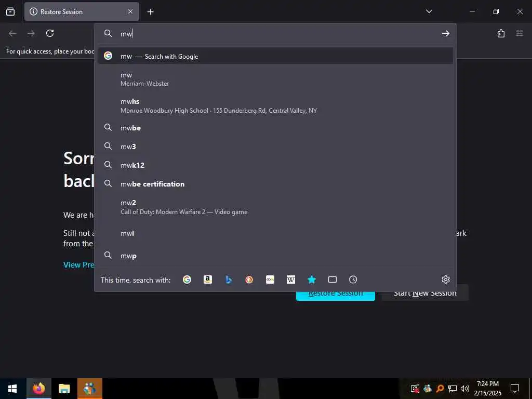Go back one page
The image size is (532, 399).
12,33
